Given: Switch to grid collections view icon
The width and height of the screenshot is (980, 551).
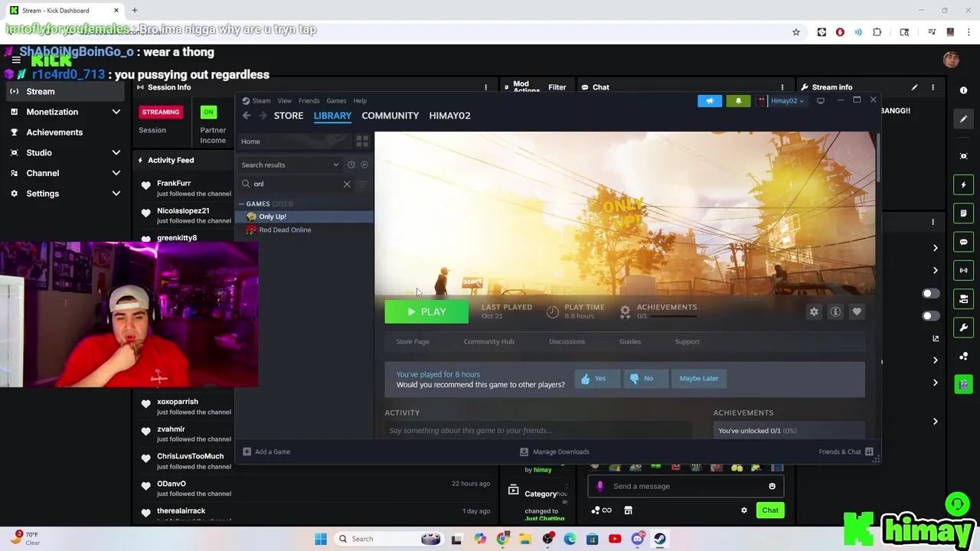Looking at the screenshot, I should coord(362,142).
